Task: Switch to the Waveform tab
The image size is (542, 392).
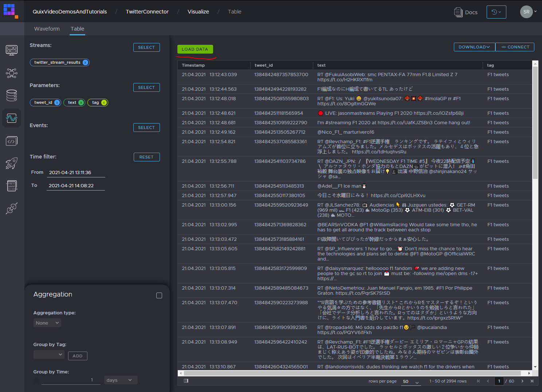Action: (47, 29)
